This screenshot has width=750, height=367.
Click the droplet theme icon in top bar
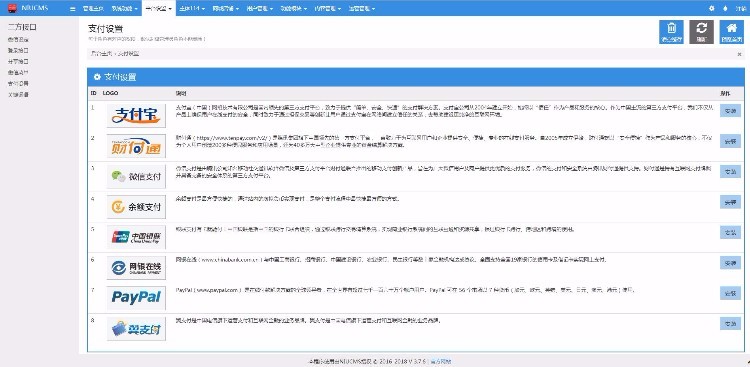tap(725, 8)
